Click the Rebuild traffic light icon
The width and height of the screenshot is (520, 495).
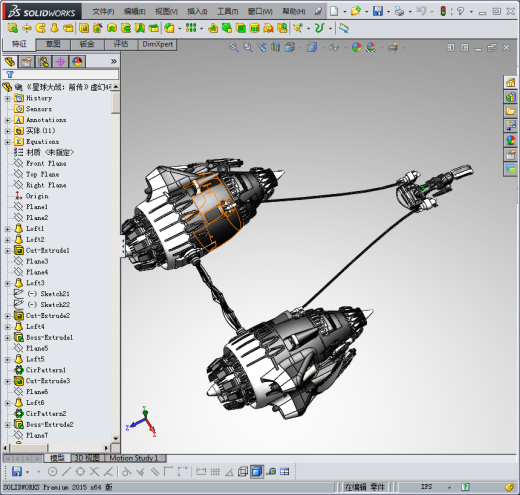pos(443,11)
